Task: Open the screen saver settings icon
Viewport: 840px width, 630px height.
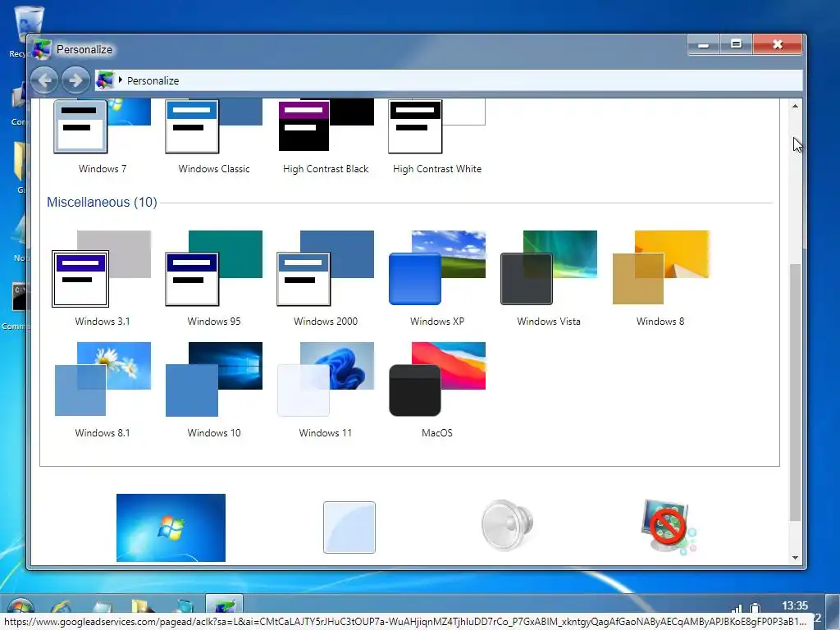Action: (668, 527)
